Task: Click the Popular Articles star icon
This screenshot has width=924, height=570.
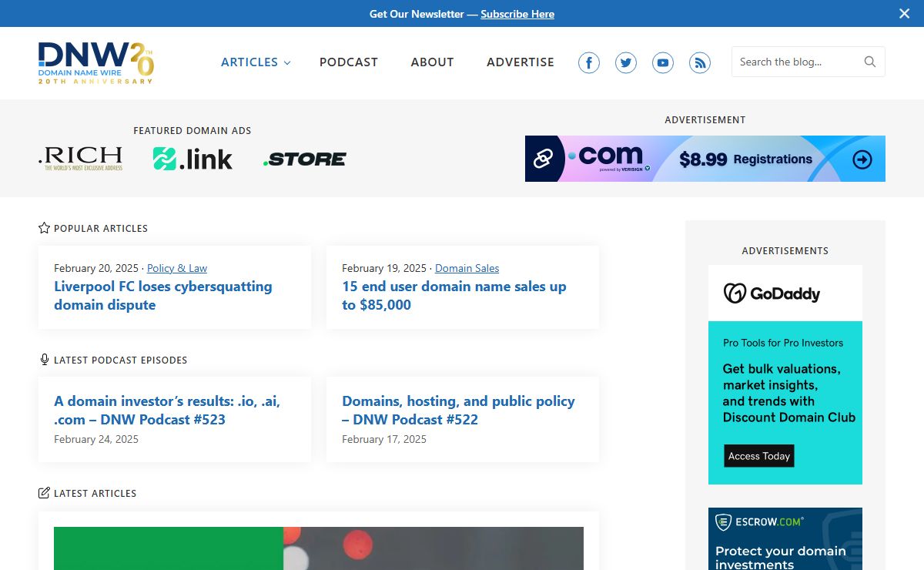Action: click(44, 228)
